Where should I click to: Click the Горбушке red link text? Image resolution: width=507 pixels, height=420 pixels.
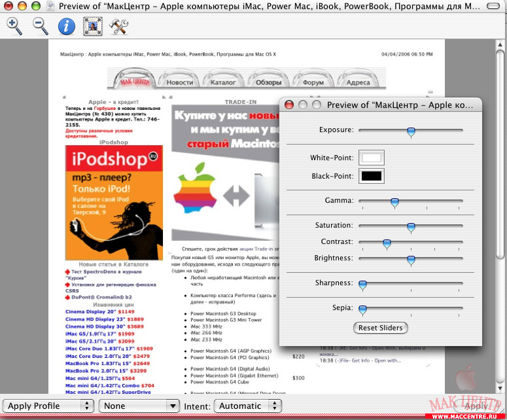click(105, 109)
